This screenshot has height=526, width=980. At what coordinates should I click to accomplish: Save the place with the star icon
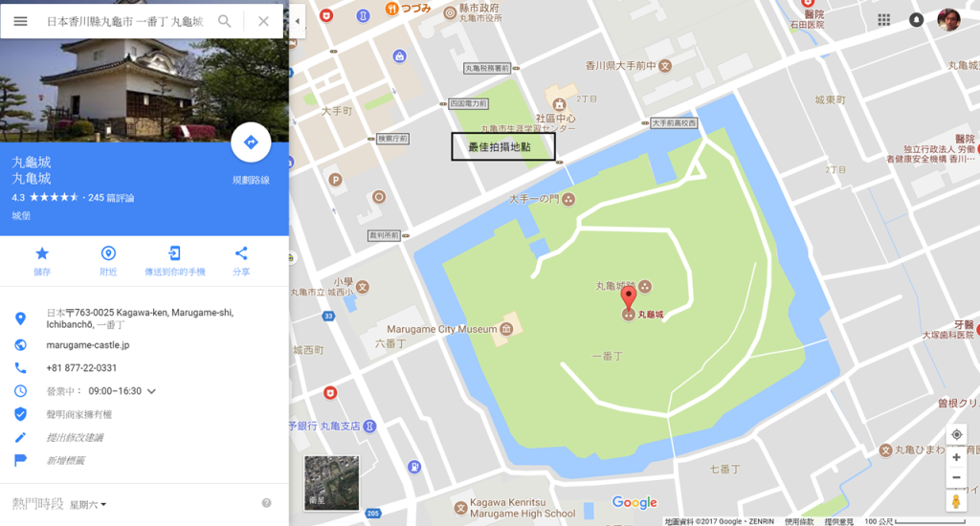[x=42, y=253]
